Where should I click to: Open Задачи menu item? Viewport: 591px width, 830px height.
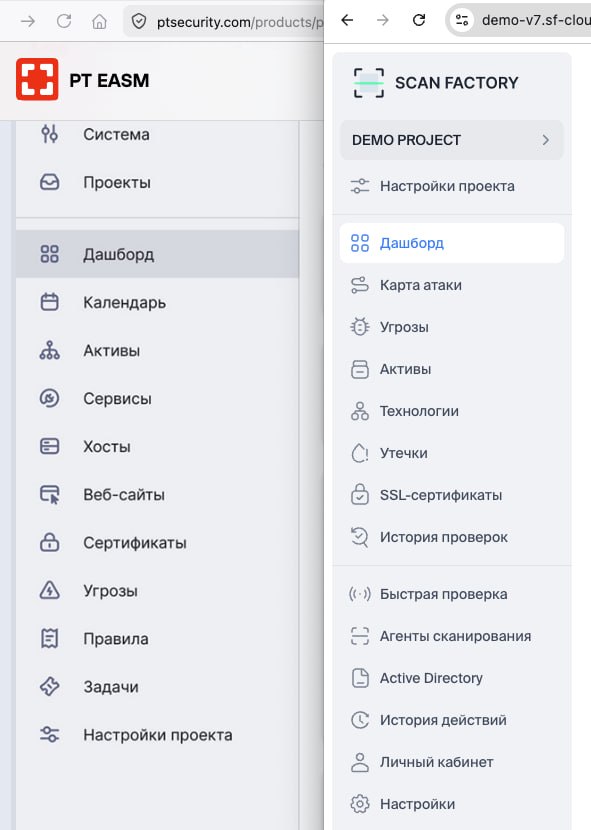click(x=157, y=687)
